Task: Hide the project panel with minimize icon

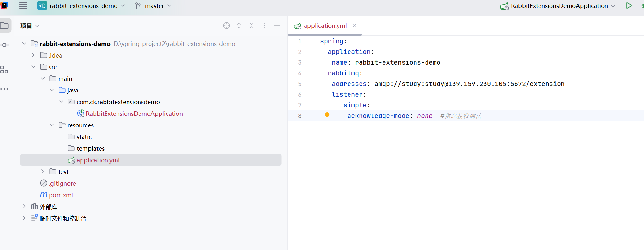Action: click(277, 26)
